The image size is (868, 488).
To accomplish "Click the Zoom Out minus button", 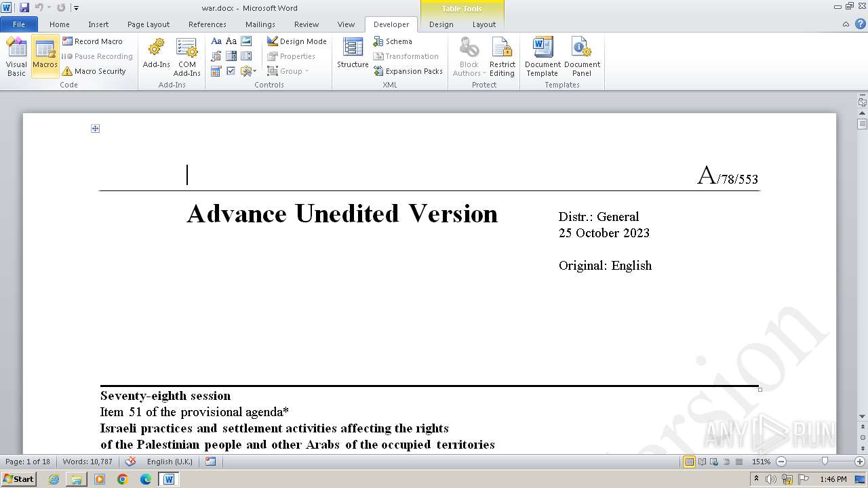I will [781, 462].
